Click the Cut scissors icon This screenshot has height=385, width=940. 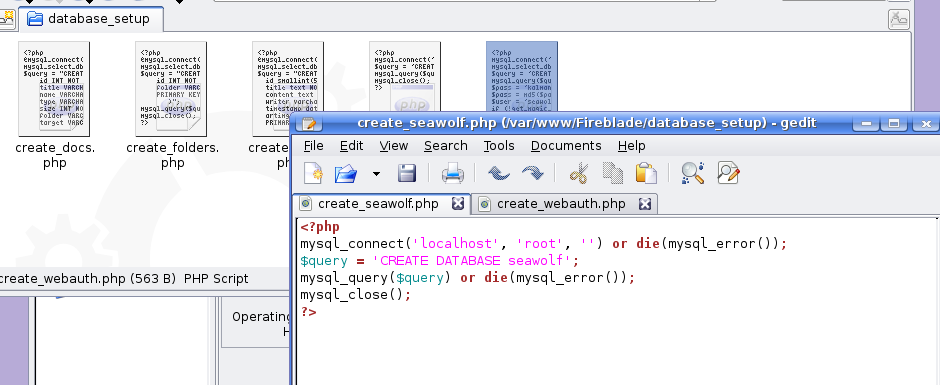click(579, 174)
